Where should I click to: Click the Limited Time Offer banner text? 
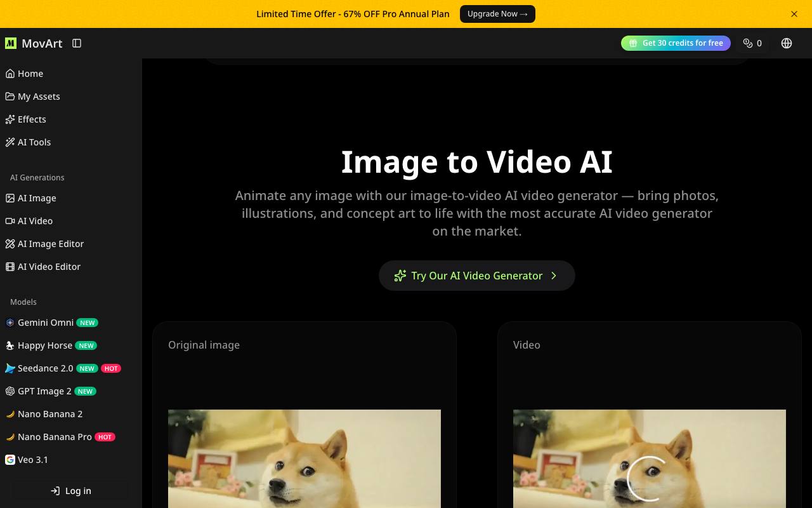click(x=353, y=14)
